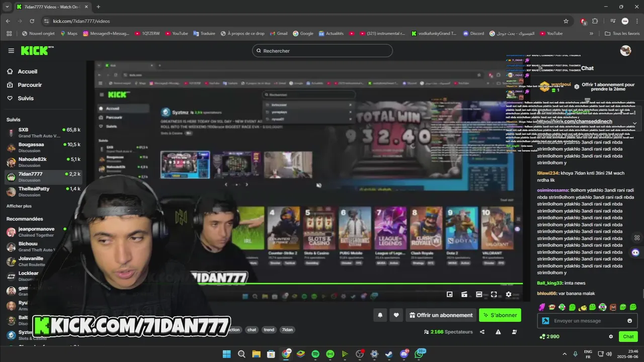Send message with the green Chat button
The width and height of the screenshot is (644, 362).
(x=628, y=337)
